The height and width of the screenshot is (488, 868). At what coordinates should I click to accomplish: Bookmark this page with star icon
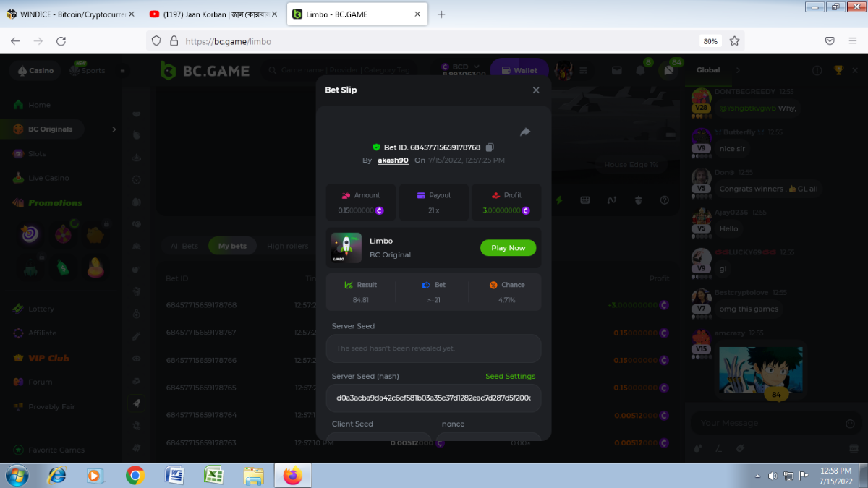pos(734,41)
